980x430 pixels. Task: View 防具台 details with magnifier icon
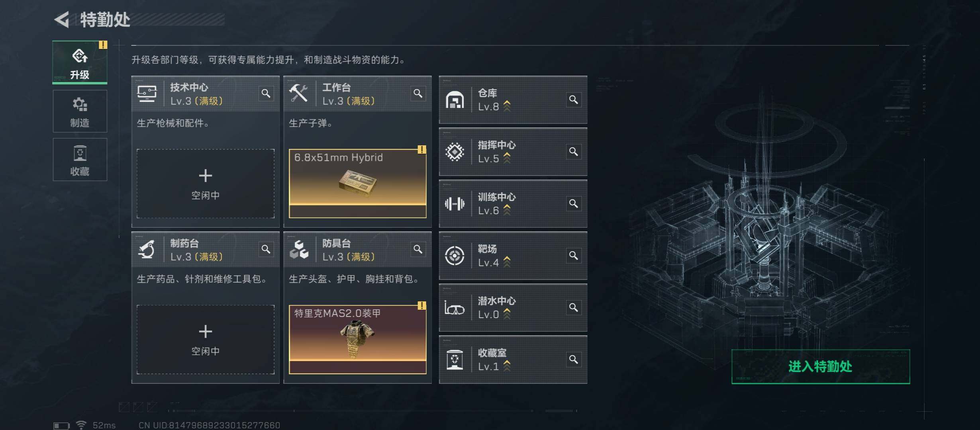pos(418,249)
